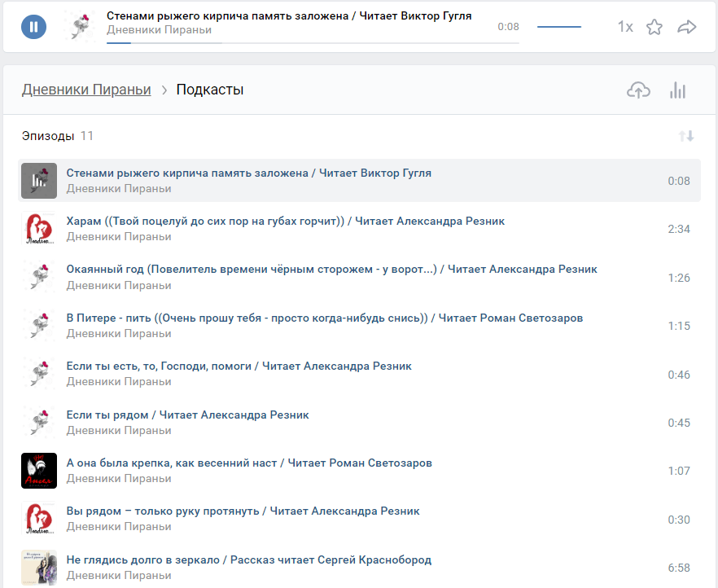Open the upload podcast cloud icon
Viewport: 718px width, 588px height.
pos(638,90)
